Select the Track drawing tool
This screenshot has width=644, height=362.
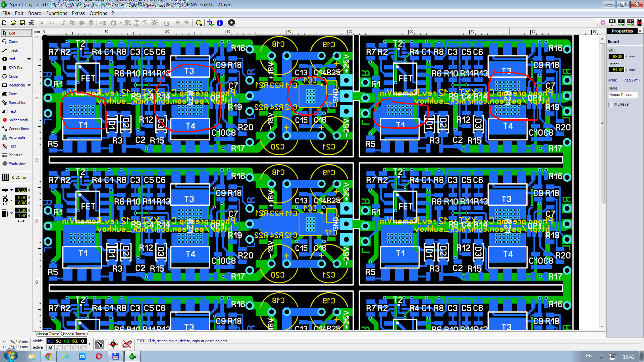(x=13, y=50)
